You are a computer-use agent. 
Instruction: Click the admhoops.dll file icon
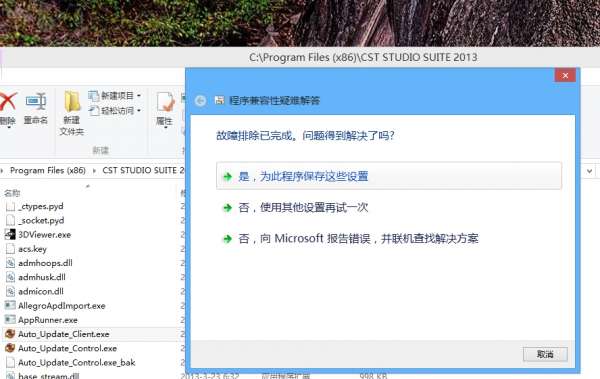(10, 263)
